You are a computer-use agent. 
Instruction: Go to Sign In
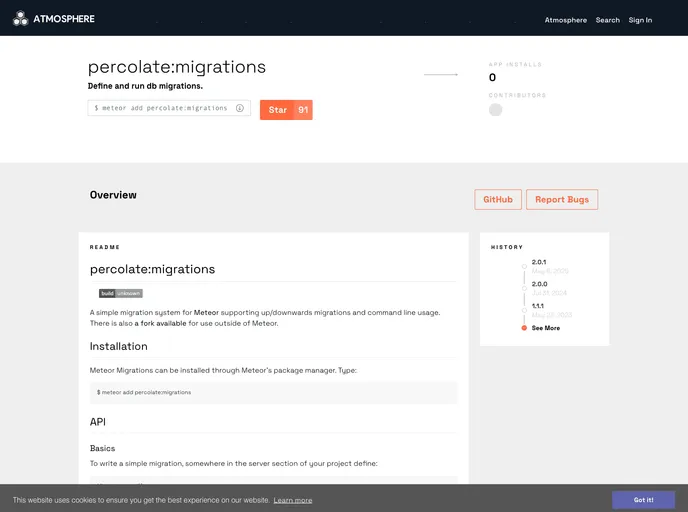[640, 20]
